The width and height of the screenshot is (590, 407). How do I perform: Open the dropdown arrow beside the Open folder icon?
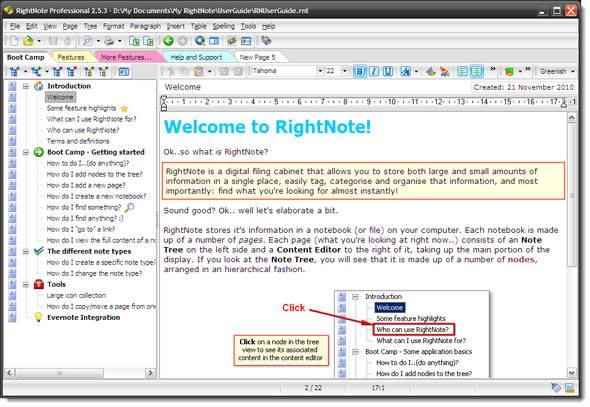click(39, 41)
